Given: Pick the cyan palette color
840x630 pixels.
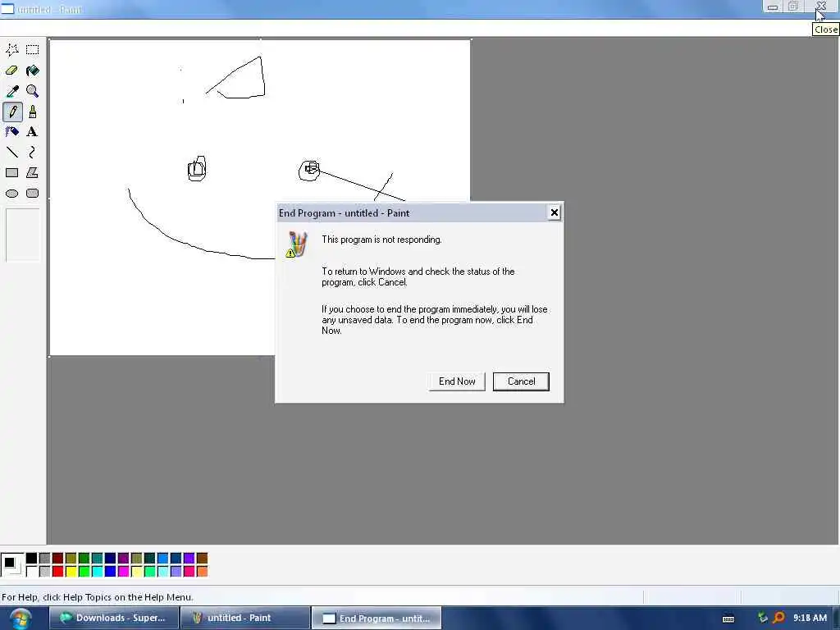Looking at the screenshot, I should 97,572.
